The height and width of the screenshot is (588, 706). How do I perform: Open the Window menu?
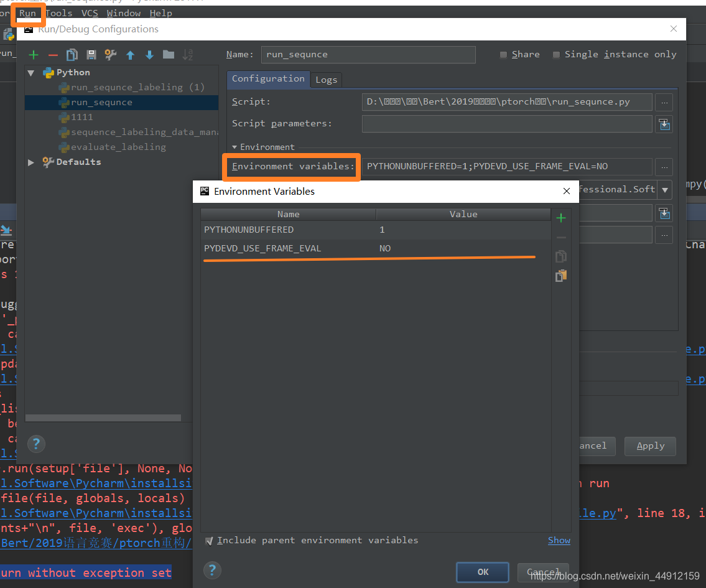pyautogui.click(x=124, y=13)
